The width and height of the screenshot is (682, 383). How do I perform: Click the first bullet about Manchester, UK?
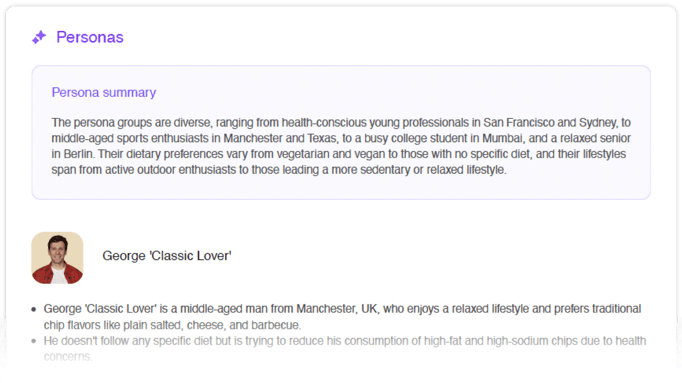click(x=342, y=317)
